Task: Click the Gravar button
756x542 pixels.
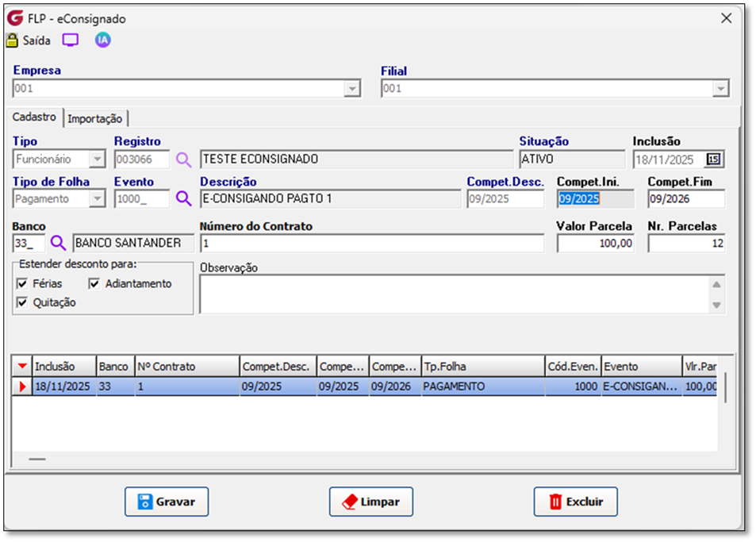Action: tap(167, 502)
